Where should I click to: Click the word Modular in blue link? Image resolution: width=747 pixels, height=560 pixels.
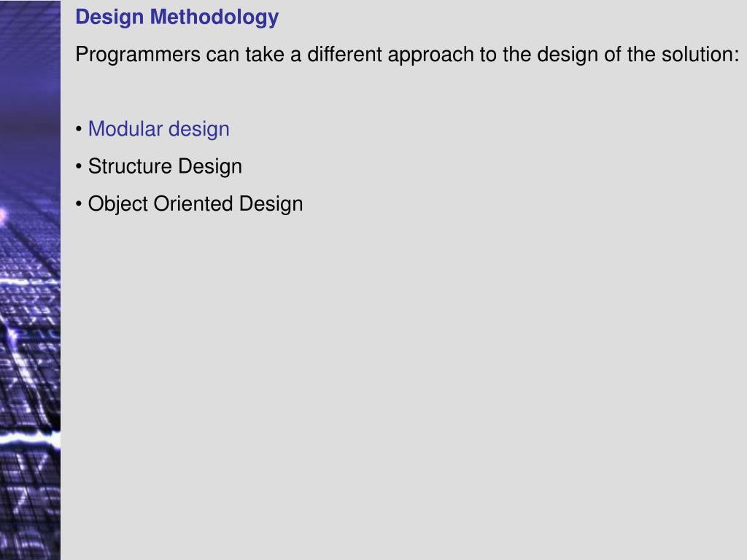pyautogui.click(x=125, y=129)
